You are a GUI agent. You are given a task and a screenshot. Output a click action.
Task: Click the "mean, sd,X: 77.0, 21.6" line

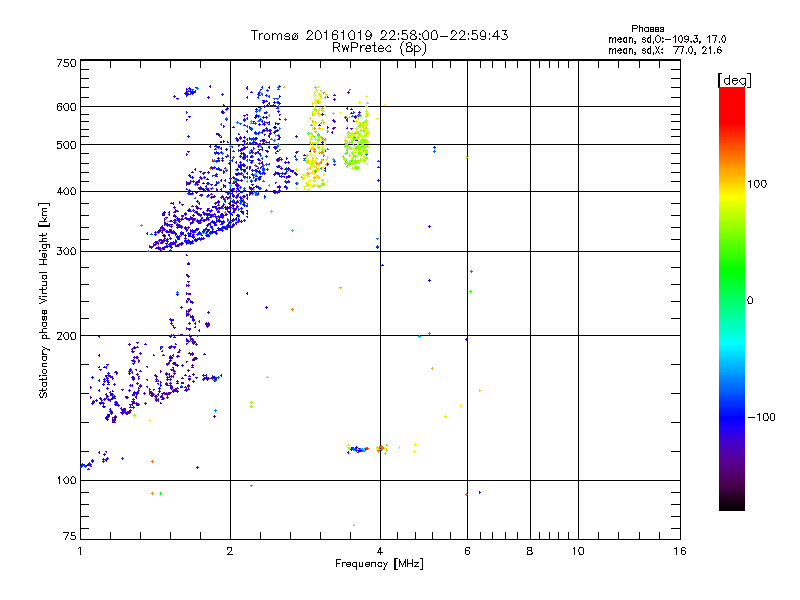(x=665, y=50)
